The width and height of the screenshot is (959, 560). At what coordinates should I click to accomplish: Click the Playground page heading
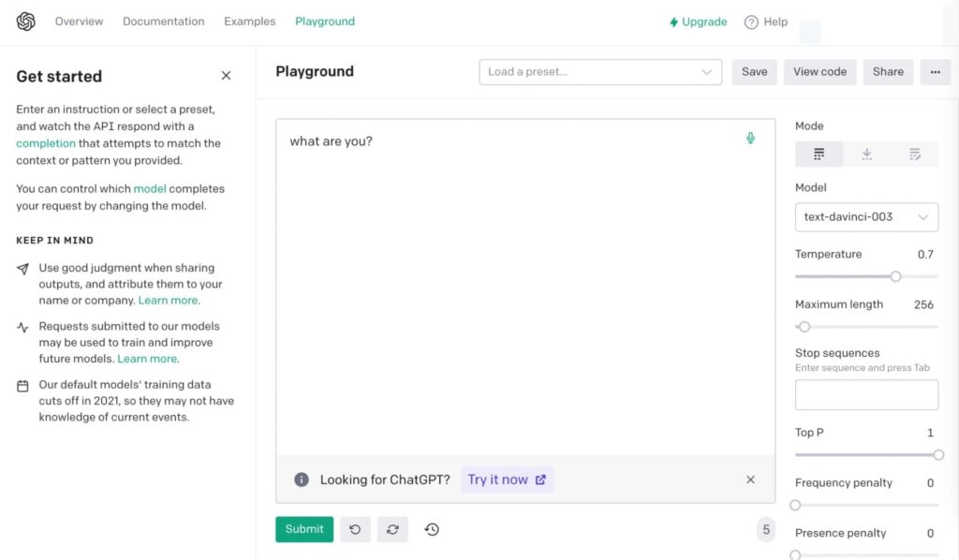(x=315, y=71)
